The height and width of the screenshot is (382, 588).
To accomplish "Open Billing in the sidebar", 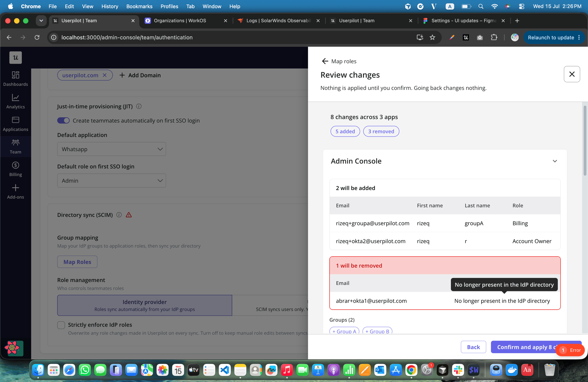I will [x=16, y=169].
